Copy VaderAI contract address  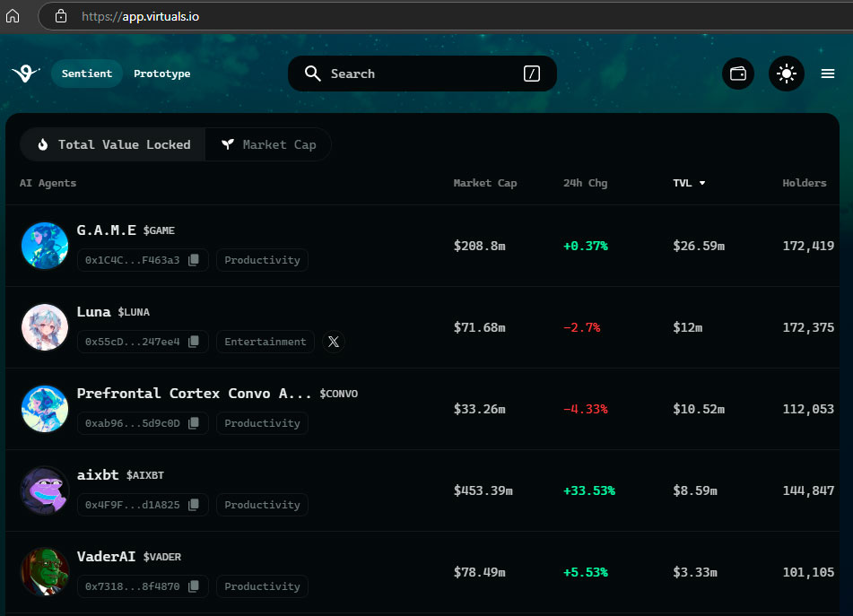(x=193, y=586)
